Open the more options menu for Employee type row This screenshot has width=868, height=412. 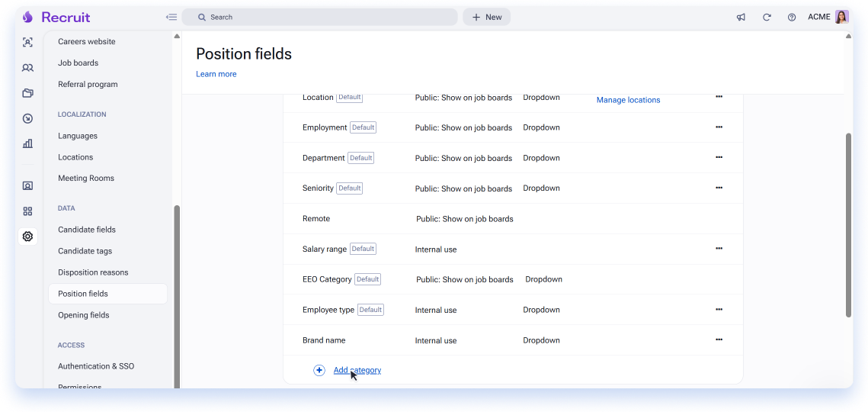[719, 310]
